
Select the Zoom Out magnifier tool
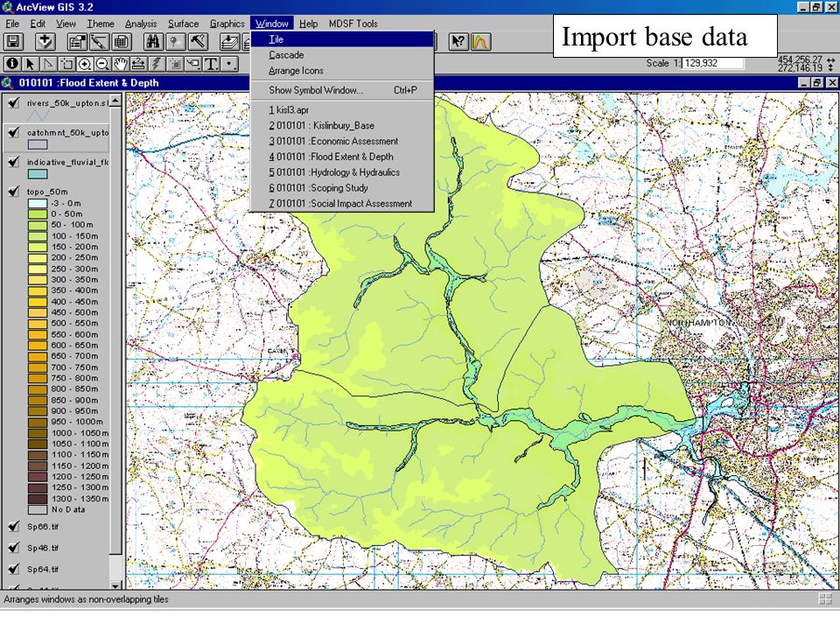102,64
